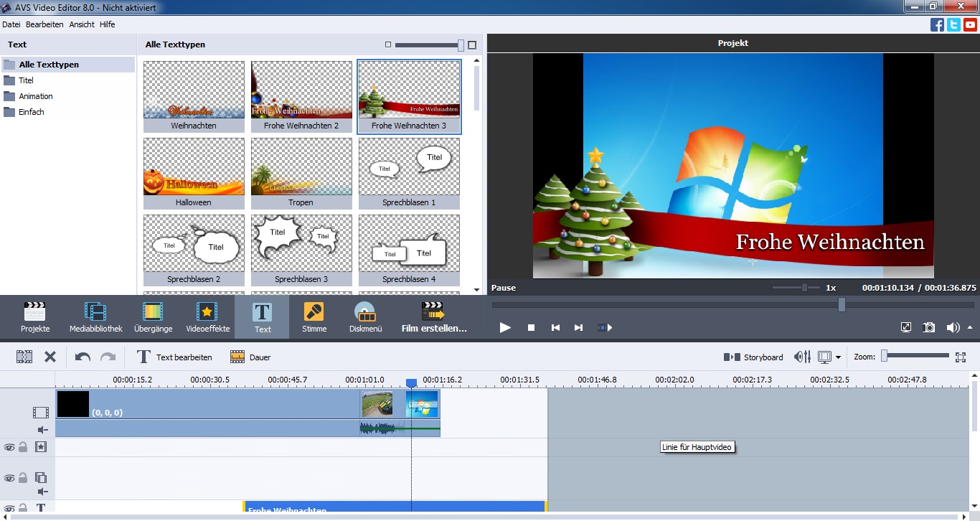
Task: Play the project preview
Action: click(505, 327)
